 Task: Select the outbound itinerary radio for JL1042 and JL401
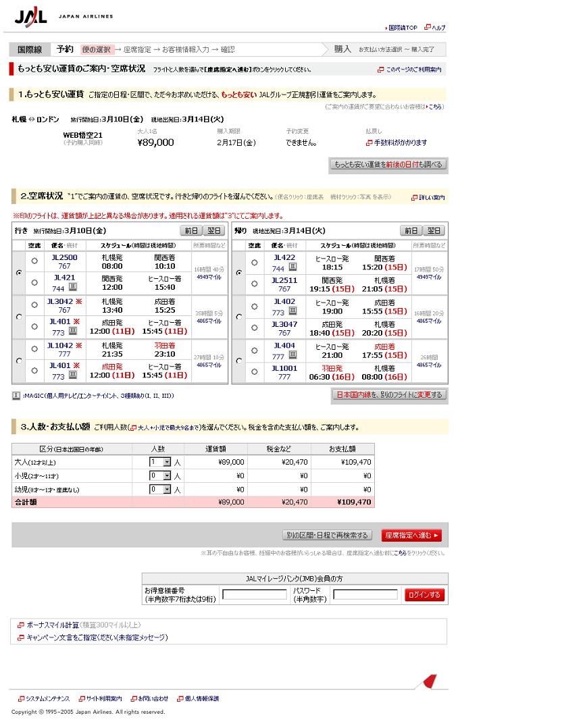point(19,361)
